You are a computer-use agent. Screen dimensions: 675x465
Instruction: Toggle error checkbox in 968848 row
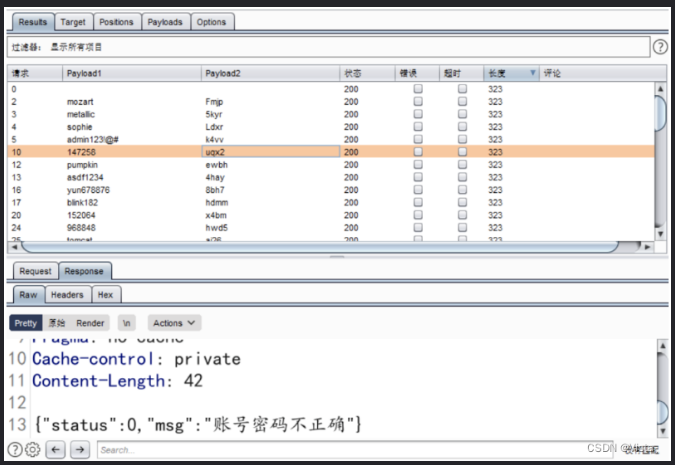[418, 227]
